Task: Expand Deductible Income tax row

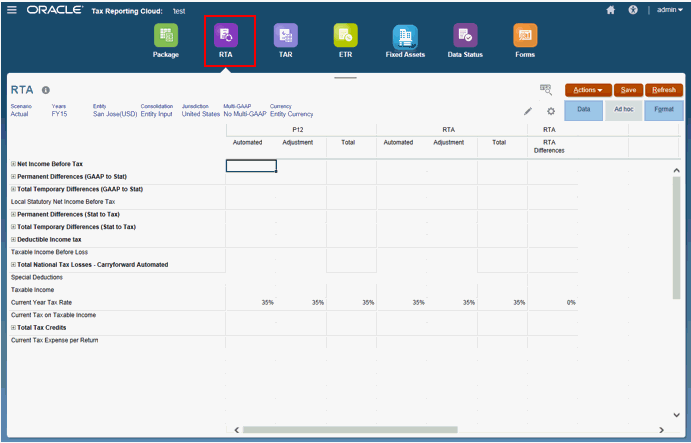Action: [x=13, y=240]
